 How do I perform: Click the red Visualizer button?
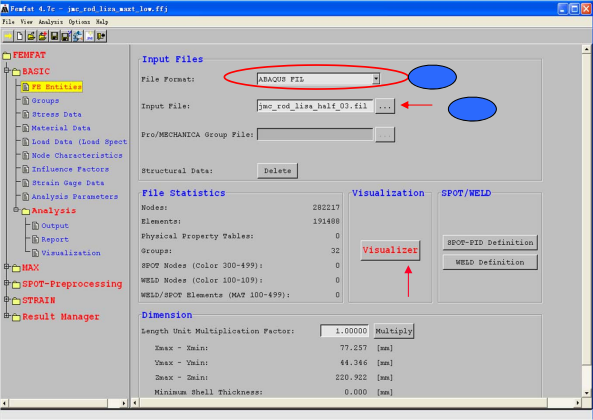coord(390,250)
